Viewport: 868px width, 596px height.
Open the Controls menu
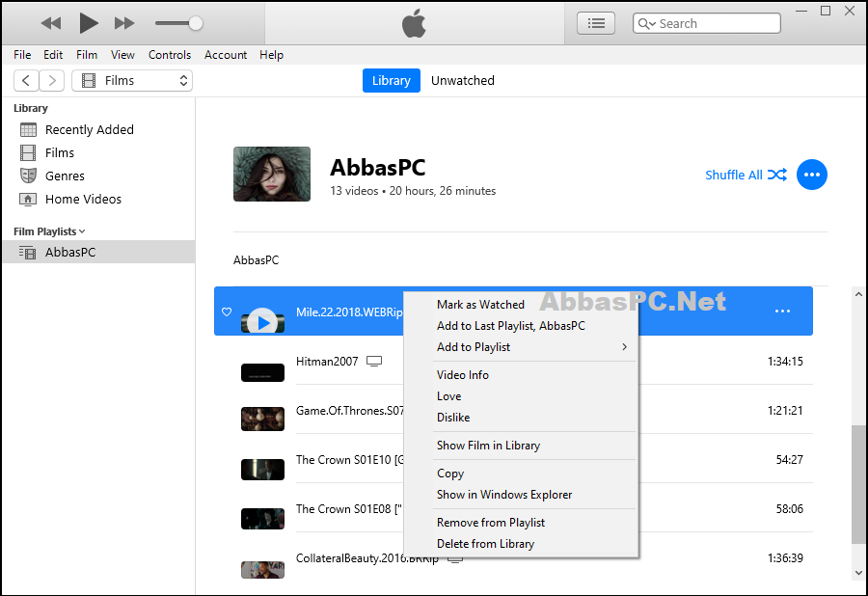coord(170,55)
